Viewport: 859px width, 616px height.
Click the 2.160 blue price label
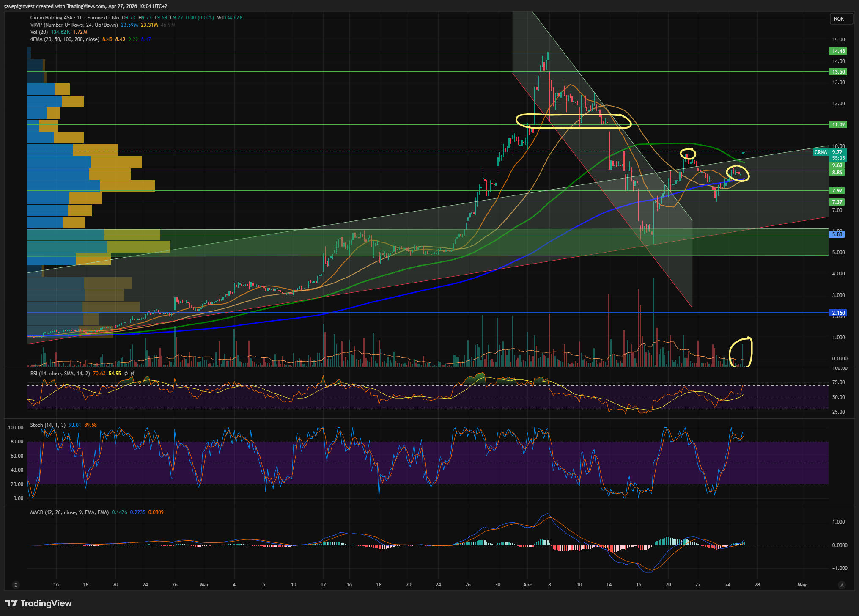coord(838,313)
